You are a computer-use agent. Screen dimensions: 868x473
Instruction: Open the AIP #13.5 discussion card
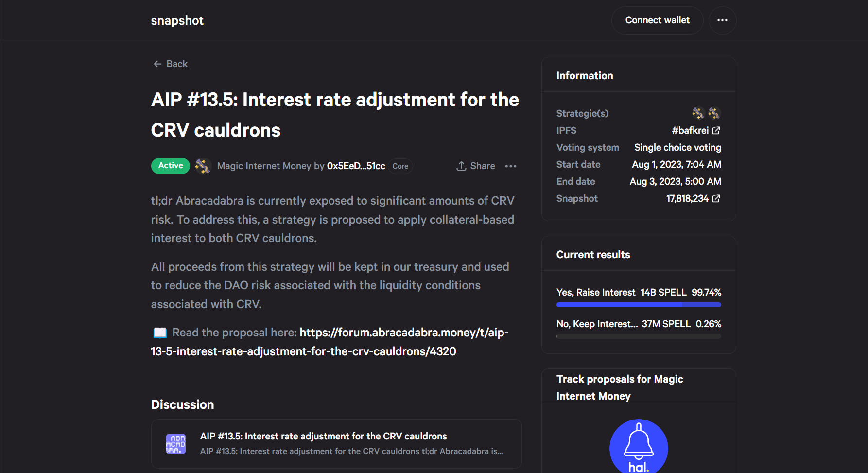point(336,443)
